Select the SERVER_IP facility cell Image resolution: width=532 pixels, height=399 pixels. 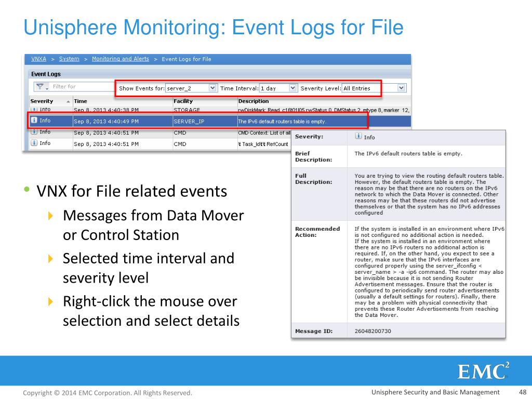[x=189, y=122]
